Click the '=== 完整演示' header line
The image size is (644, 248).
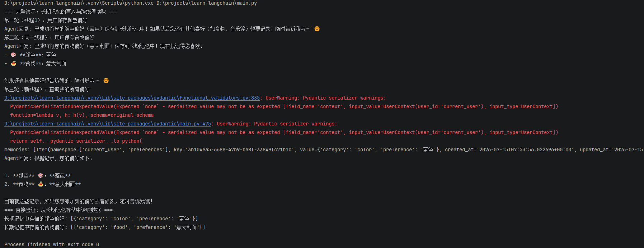tap(61, 12)
